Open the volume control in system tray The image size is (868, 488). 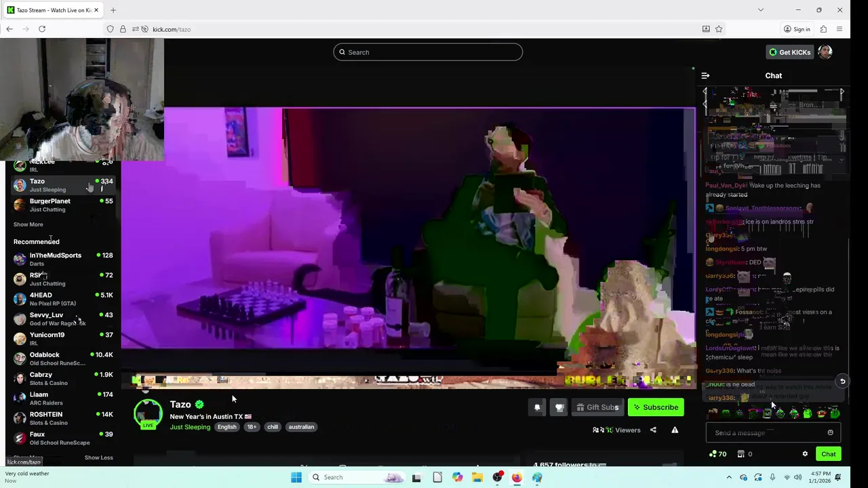click(797, 477)
